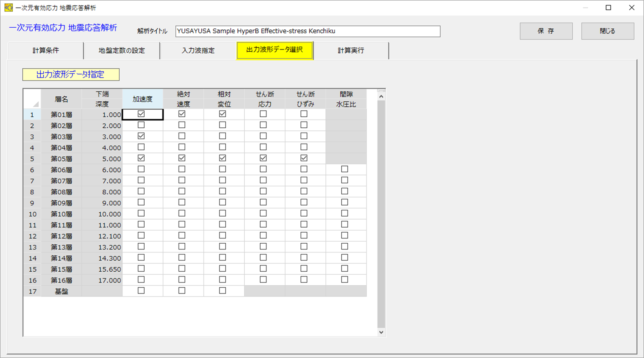The image size is (644, 358).
Task: Open the 計算条件 tab
Action: point(46,50)
